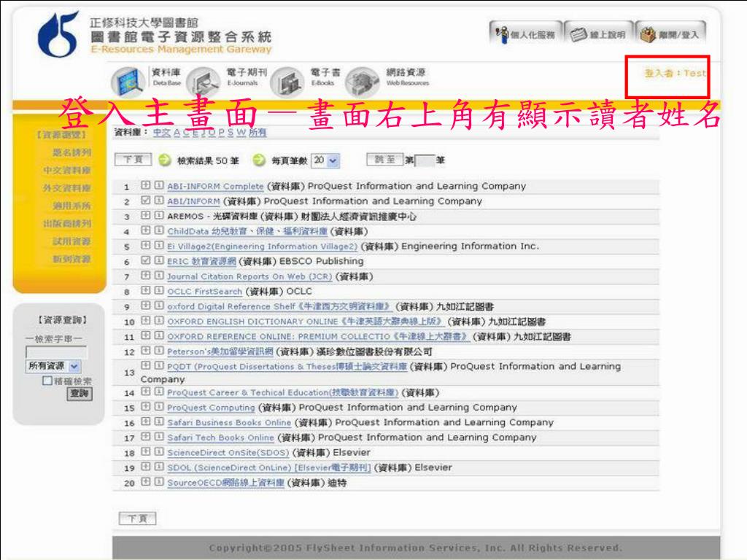This screenshot has width=747, height=560.
Task: Show info for SourceOECD database
Action: 159,482
